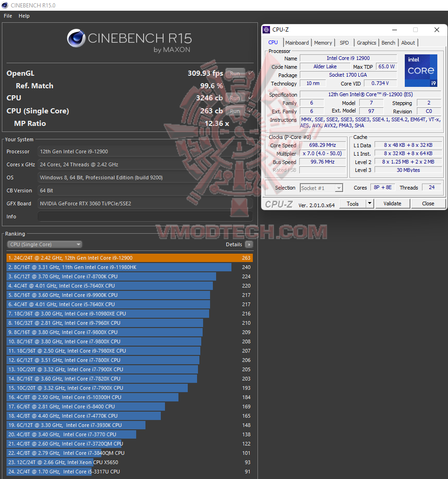Screen dimensions: 448x479
Task: Select ranking row 18 i7-4770K
Action: 130,416
